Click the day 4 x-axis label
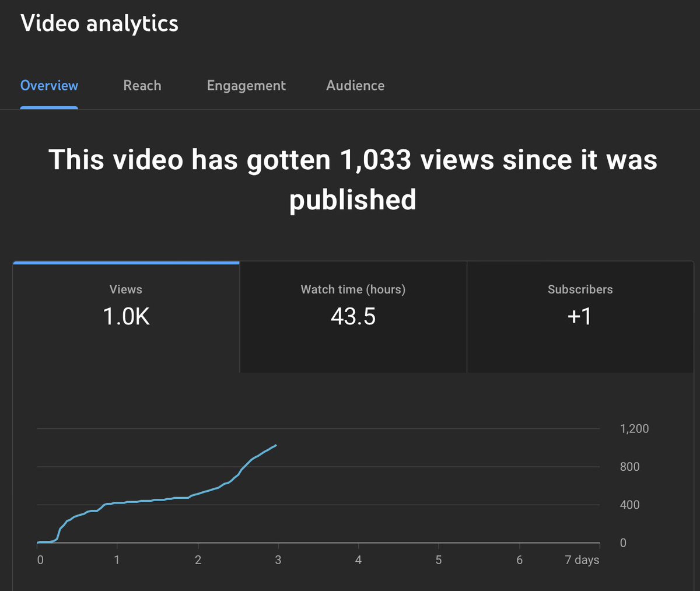 pyautogui.click(x=358, y=560)
